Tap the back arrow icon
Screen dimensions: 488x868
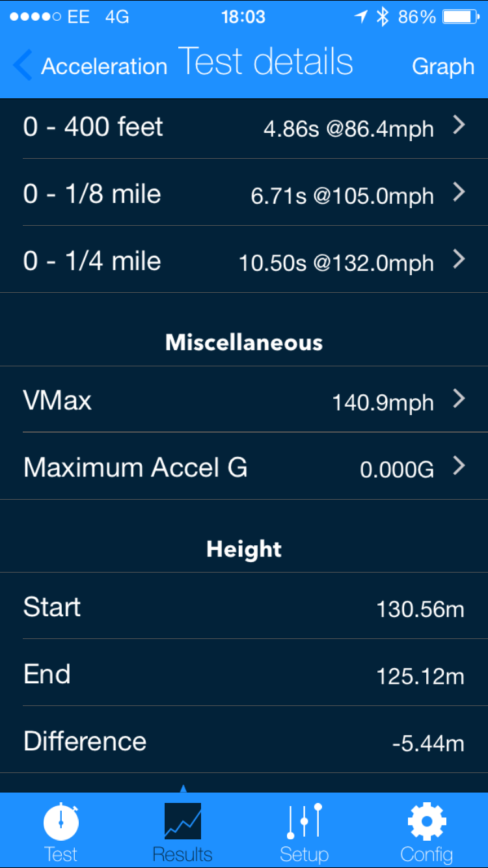tap(22, 66)
